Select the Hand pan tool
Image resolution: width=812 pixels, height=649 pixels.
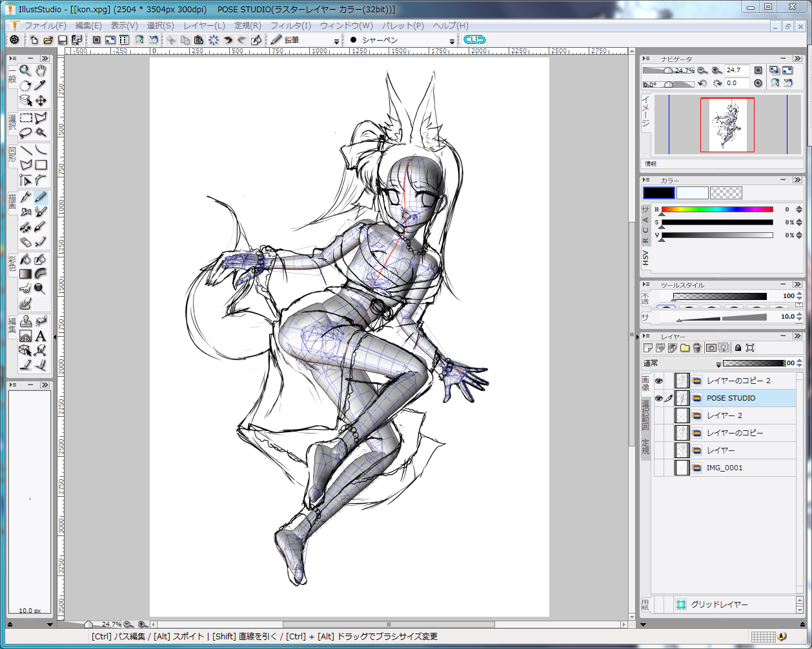[x=41, y=70]
